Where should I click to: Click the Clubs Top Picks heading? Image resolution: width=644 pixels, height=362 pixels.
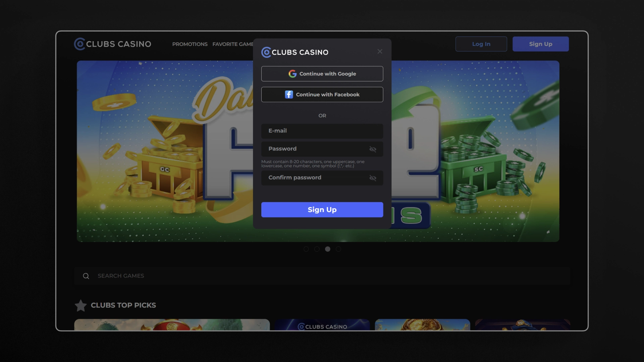click(x=123, y=305)
